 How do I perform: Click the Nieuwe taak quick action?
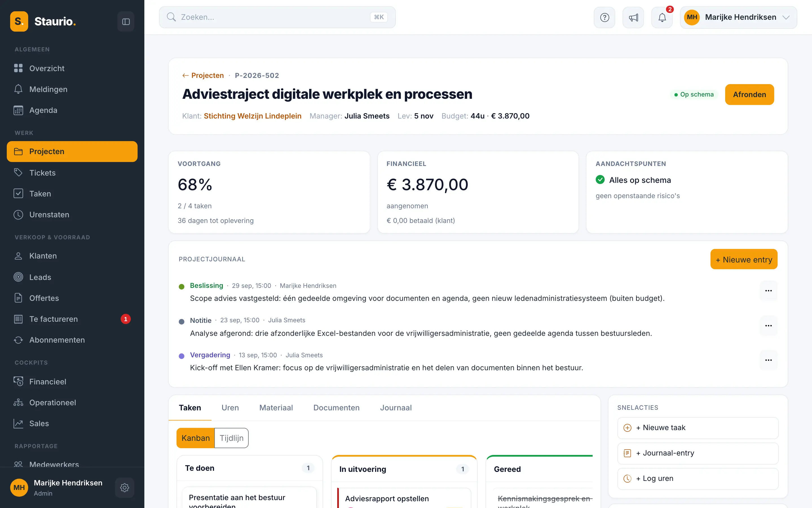[698, 428]
